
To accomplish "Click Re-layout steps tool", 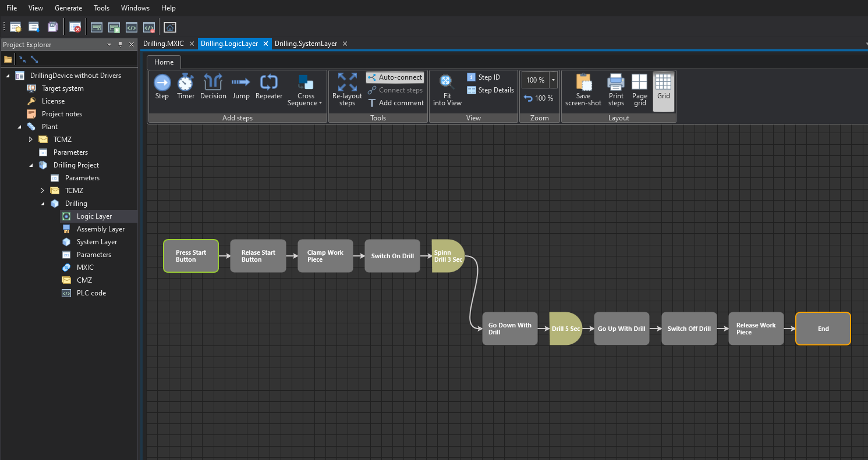I will [x=347, y=90].
